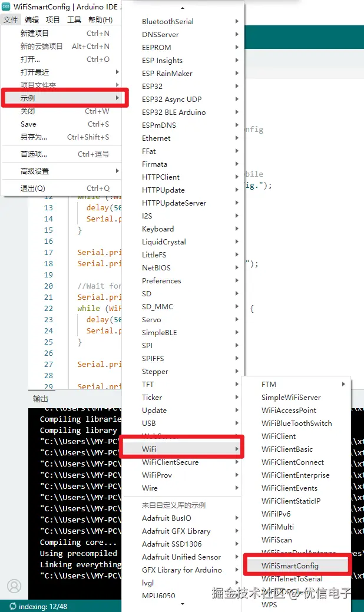The width and height of the screenshot is (364, 612).
Task: Select 新建项目 from file menu
Action: pyautogui.click(x=62, y=33)
